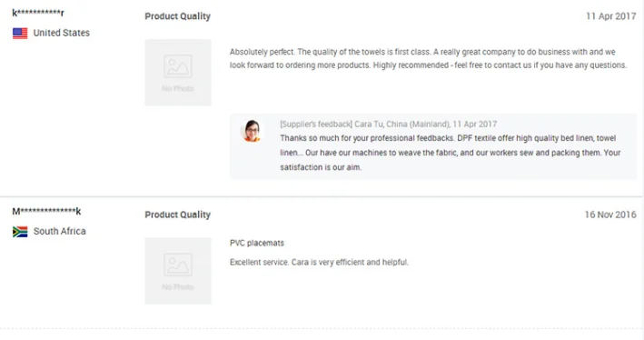The width and height of the screenshot is (644, 340).
Task: Click the No Photo placeholder in the PVC placemats review
Action: click(178, 271)
